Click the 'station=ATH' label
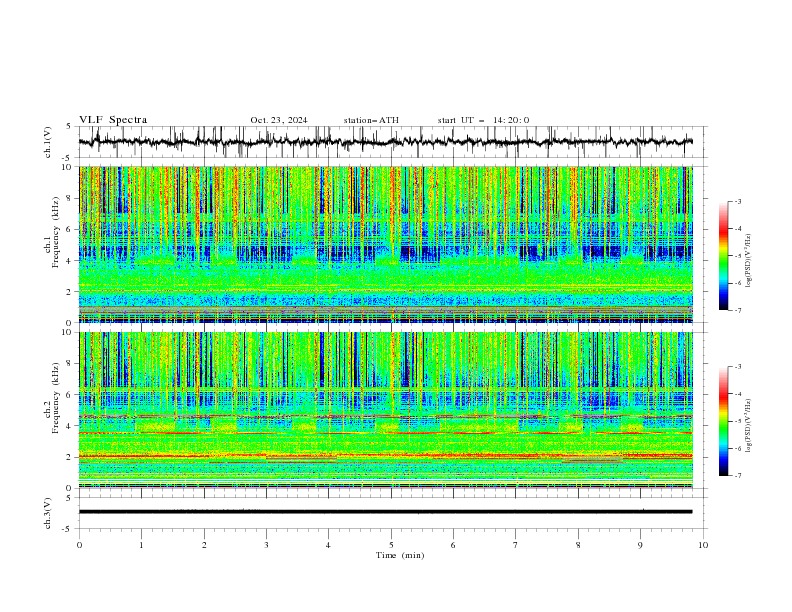The height and width of the screenshot is (612, 792). (x=371, y=120)
